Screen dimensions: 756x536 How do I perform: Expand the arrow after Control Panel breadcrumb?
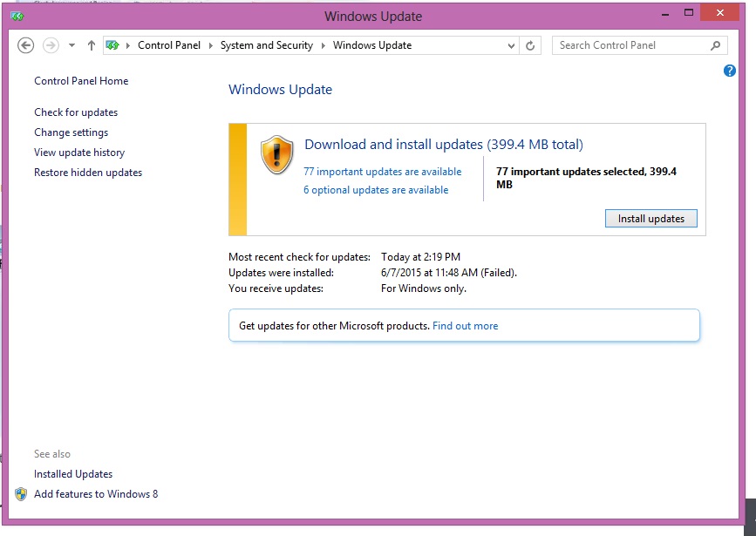point(211,45)
